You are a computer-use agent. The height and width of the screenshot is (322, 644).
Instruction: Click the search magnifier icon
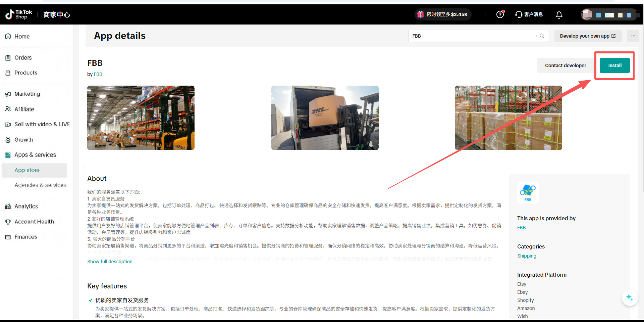click(x=542, y=36)
